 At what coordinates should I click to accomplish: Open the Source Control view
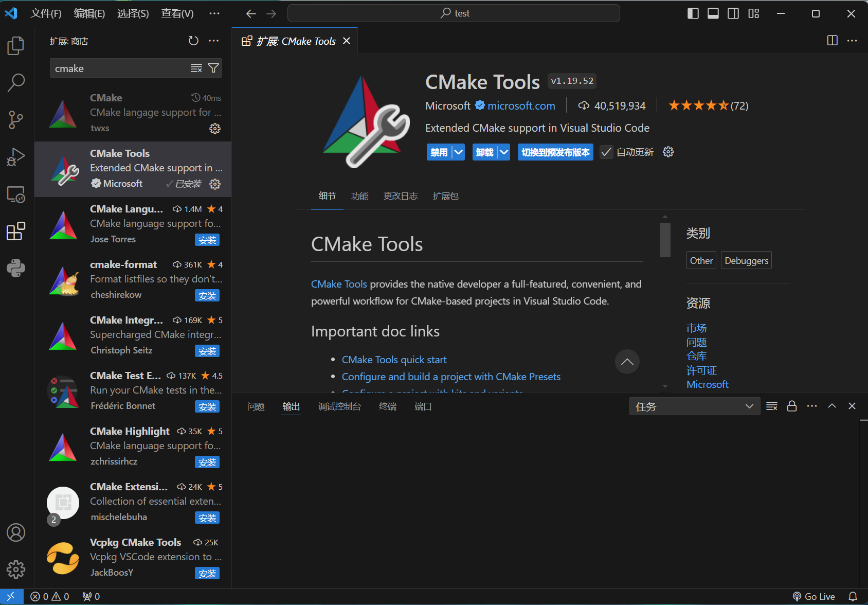pos(16,120)
